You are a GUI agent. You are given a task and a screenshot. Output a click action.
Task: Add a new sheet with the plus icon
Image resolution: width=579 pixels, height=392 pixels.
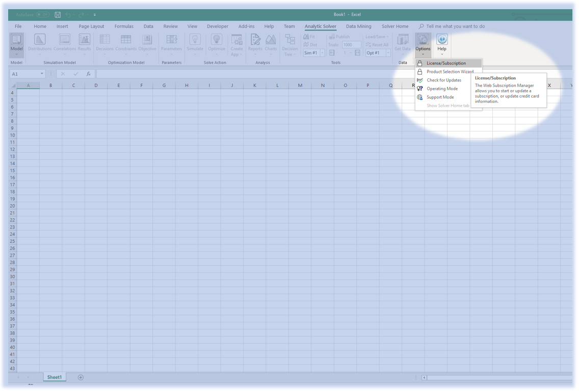pos(81,377)
